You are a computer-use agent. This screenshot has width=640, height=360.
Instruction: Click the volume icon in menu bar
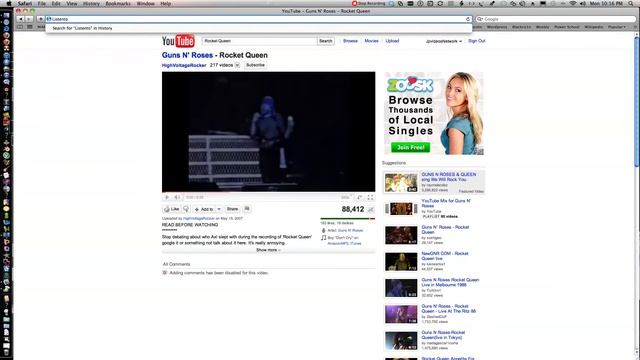582,3
